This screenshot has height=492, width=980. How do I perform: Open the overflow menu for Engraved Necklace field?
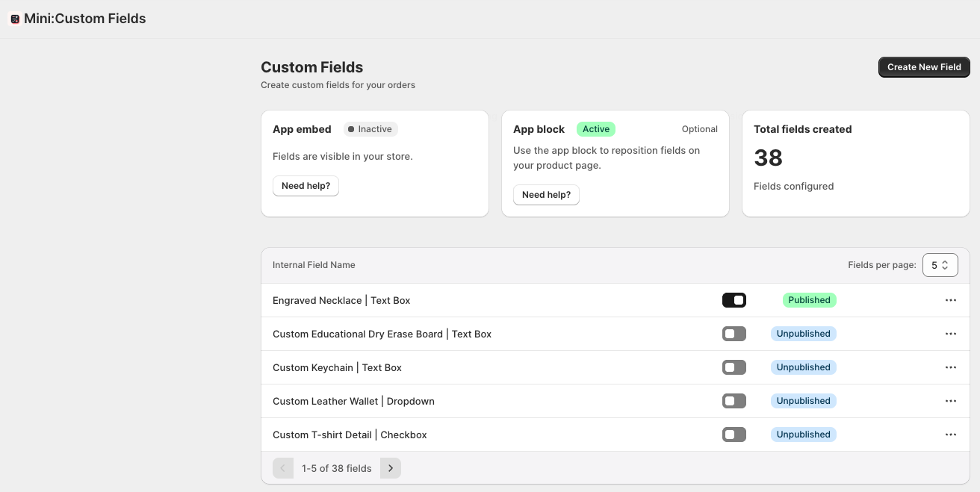coord(951,300)
